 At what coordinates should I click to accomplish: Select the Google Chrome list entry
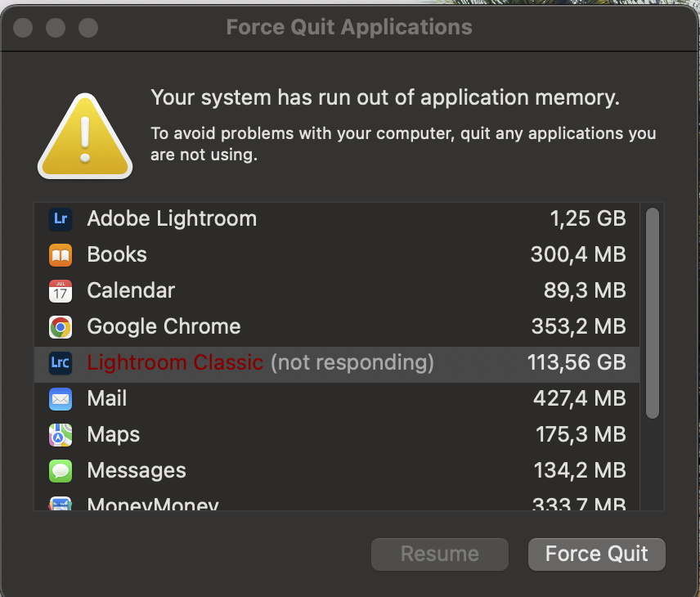(164, 326)
